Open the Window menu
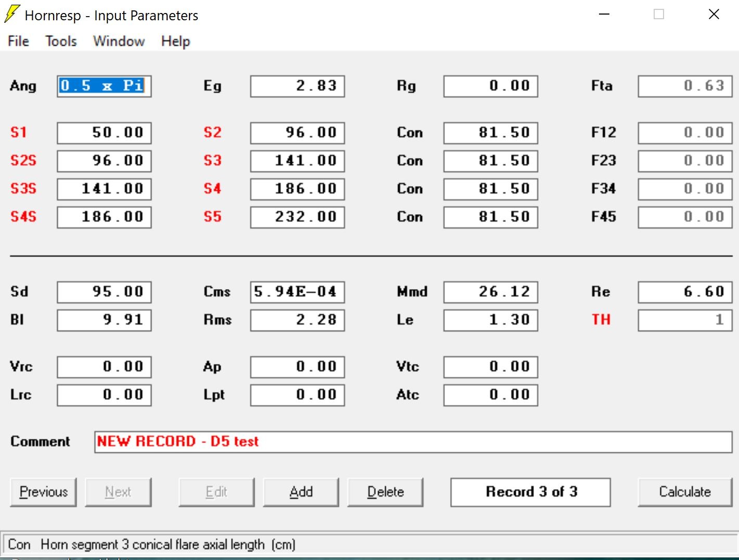The image size is (739, 560). pyautogui.click(x=119, y=41)
